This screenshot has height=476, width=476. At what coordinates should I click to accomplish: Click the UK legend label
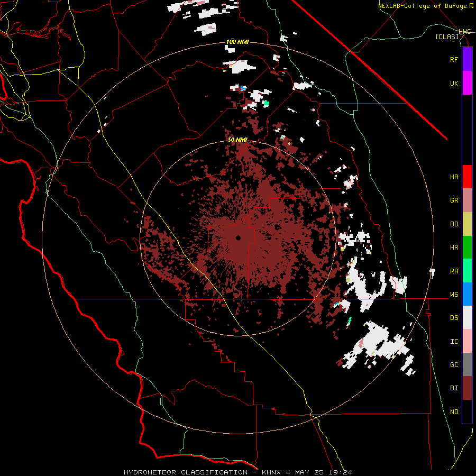coord(454,83)
